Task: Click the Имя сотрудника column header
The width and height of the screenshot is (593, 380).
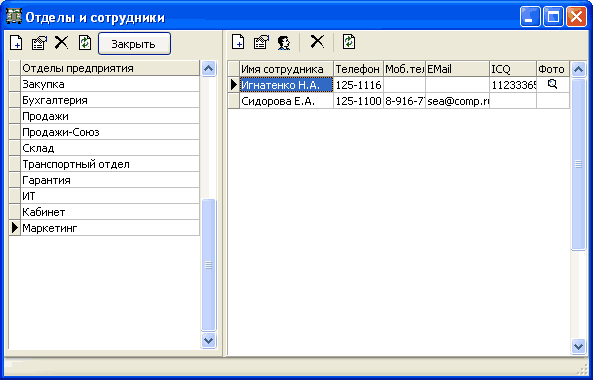Action: (x=286, y=69)
